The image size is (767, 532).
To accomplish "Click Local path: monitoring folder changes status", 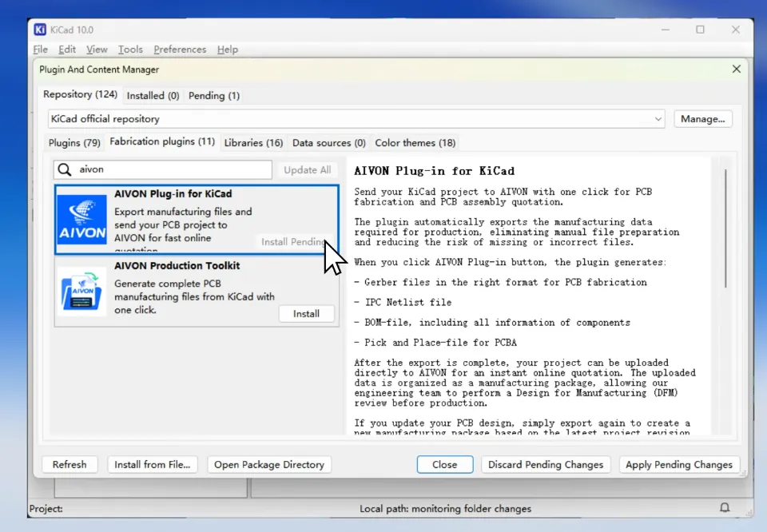I will click(445, 509).
